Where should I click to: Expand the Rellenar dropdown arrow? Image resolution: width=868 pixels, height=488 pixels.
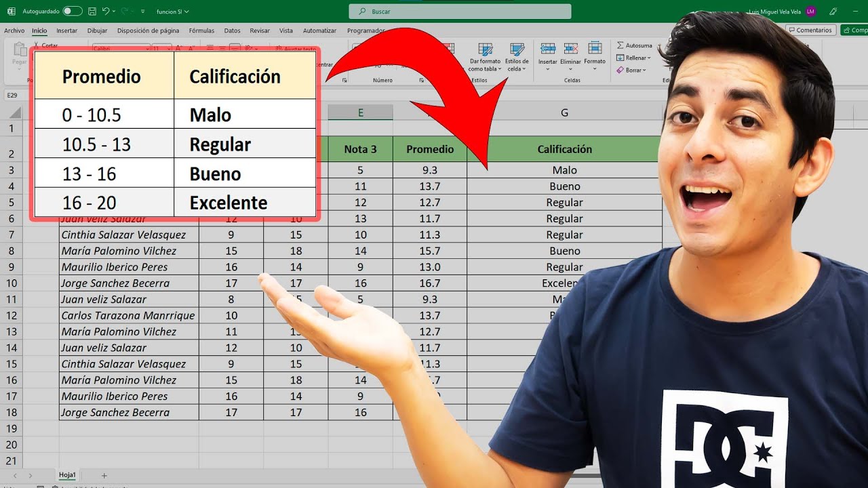[648, 58]
